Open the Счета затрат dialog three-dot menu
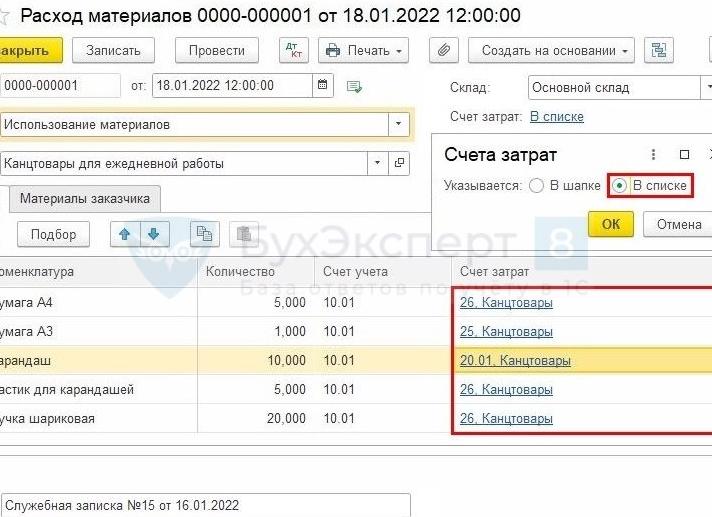The height and width of the screenshot is (517, 712). (653, 155)
